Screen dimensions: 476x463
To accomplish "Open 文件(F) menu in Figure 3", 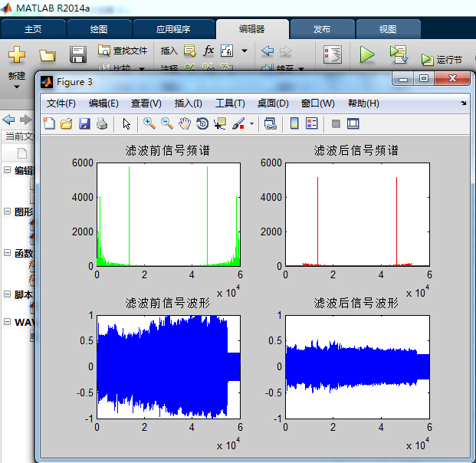I will pyautogui.click(x=61, y=103).
